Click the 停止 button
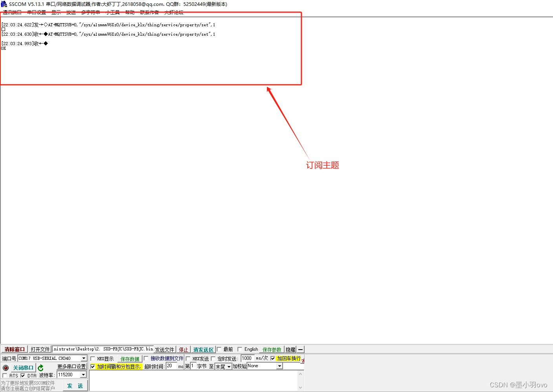The width and height of the screenshot is (553, 392). pyautogui.click(x=183, y=350)
